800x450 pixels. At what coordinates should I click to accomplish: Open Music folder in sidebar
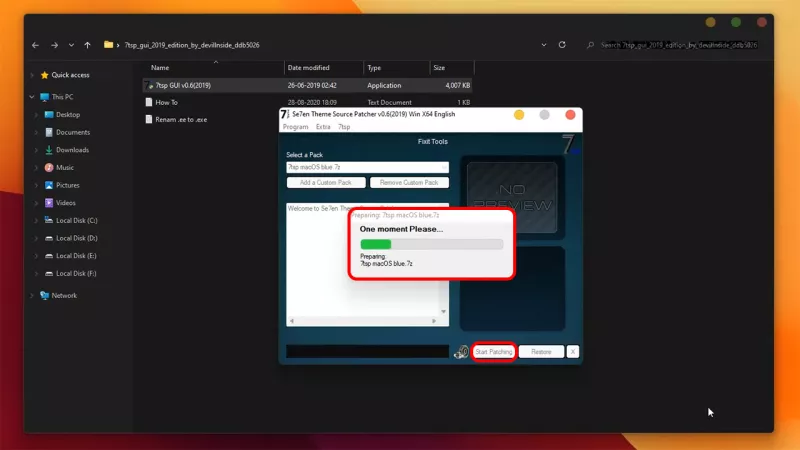click(x=65, y=167)
